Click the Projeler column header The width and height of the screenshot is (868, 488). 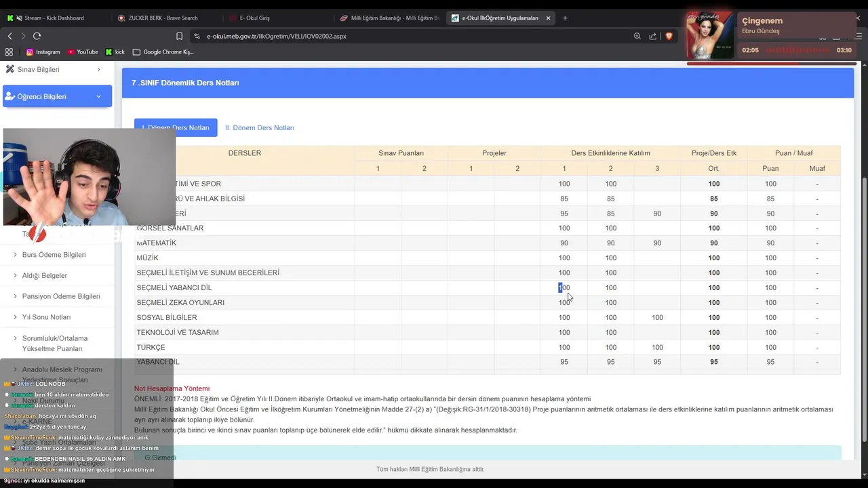(x=494, y=153)
